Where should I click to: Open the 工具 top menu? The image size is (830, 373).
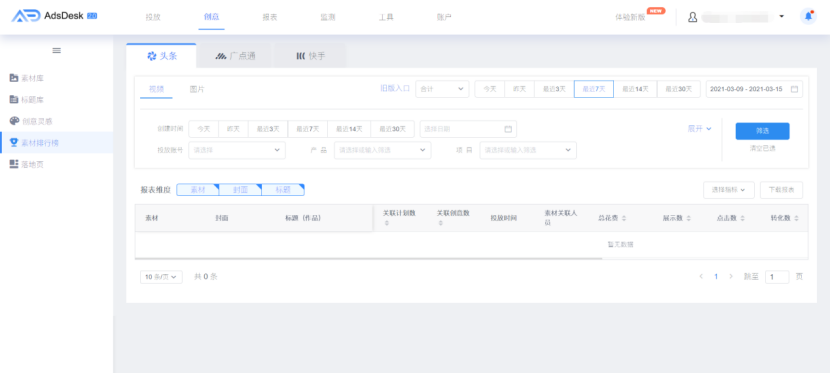[x=386, y=17]
